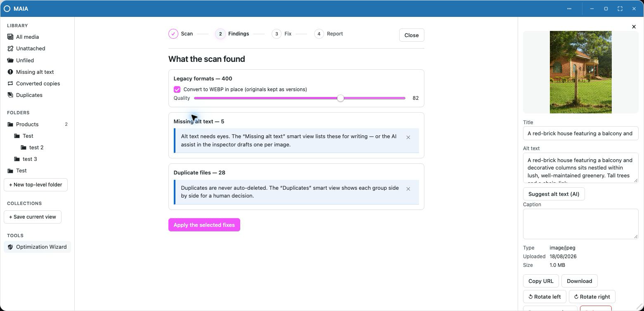
Task: Uncheck Convert to WEBP in place
Action: tap(177, 90)
